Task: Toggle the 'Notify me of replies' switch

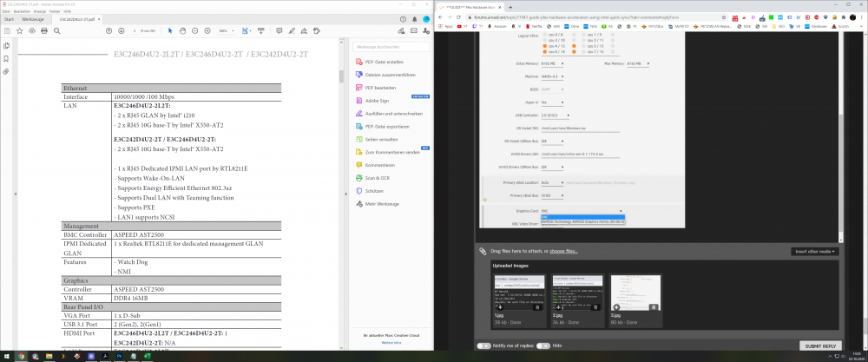Action: pyautogui.click(x=484, y=346)
